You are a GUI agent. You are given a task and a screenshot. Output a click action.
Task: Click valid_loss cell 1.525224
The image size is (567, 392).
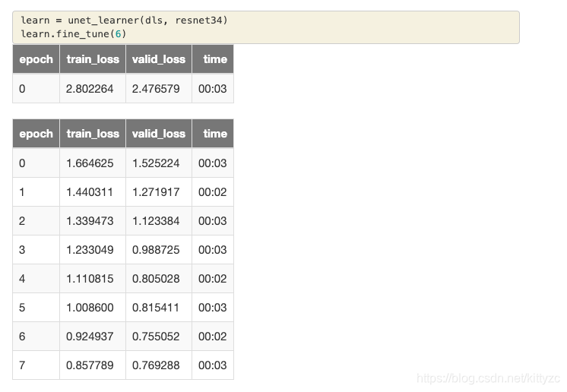click(159, 163)
